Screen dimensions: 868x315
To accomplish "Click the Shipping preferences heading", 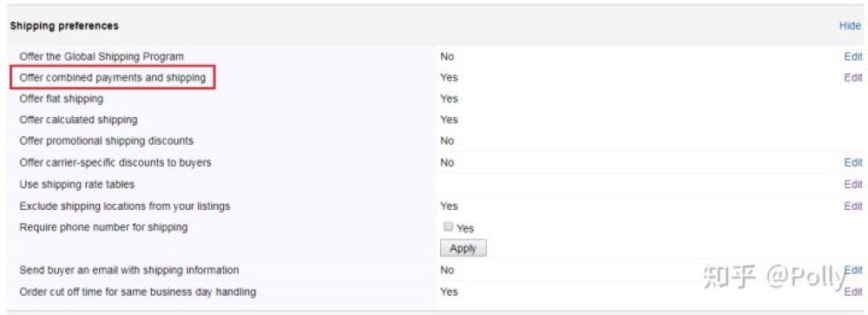I will pos(64,26).
